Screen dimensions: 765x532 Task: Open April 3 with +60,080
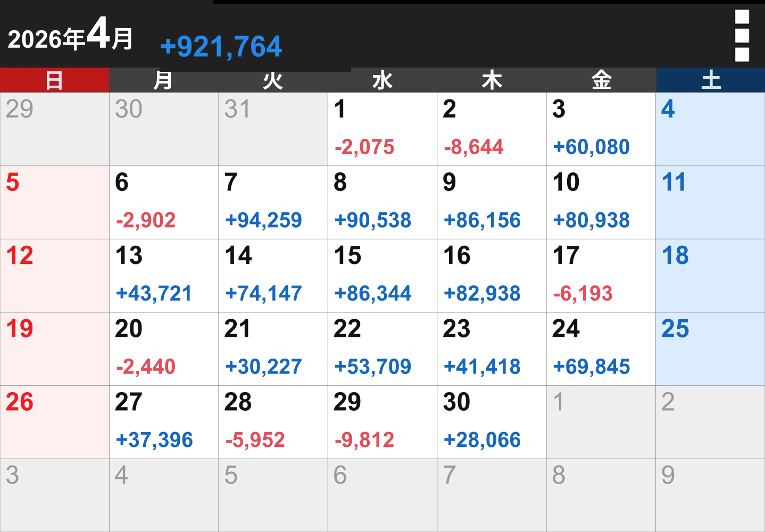click(601, 129)
